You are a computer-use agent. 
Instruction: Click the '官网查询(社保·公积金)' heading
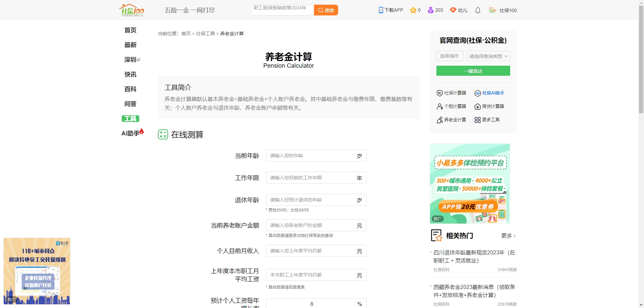coord(473,40)
